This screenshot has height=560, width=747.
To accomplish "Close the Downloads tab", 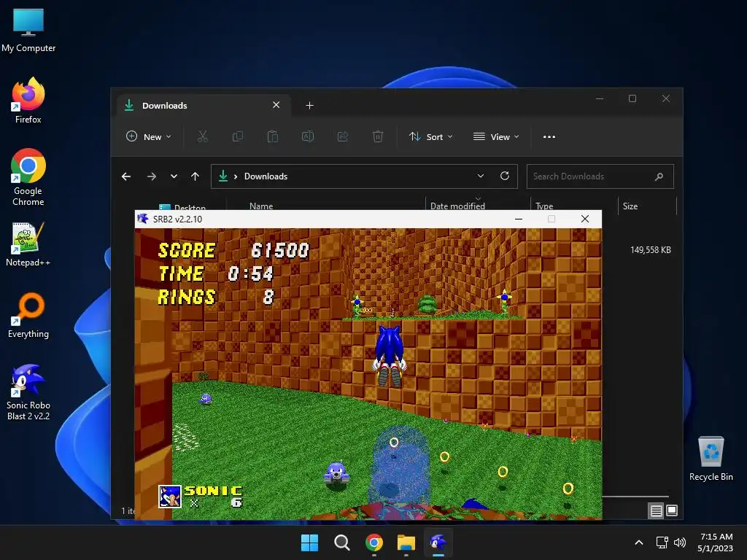I will (276, 105).
